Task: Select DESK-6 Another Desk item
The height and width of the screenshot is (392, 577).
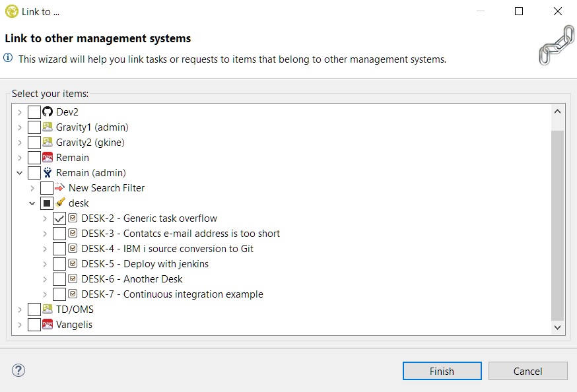Action: (153, 279)
